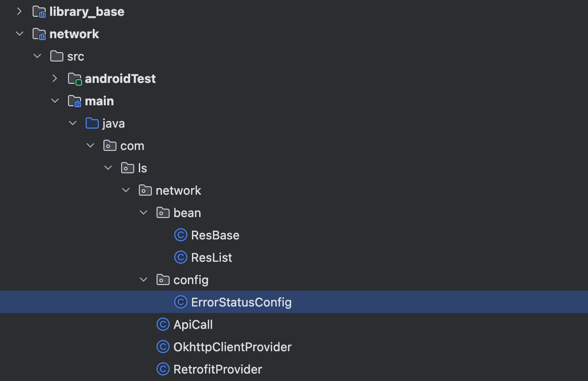This screenshot has height=381, width=588.
Task: Click the ApiCall class icon
Action: click(x=163, y=324)
